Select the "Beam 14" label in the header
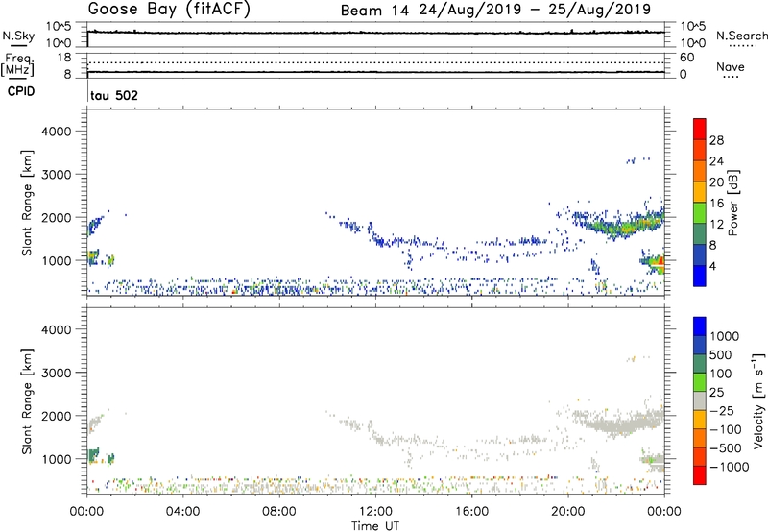Viewport: 768px width, 532px height. [374, 11]
